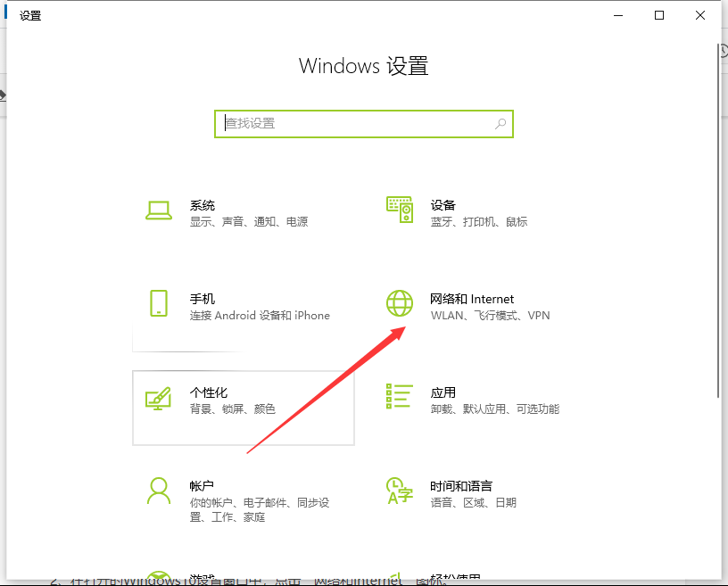Screen dimensions: 728x586
Task: Click the Personalization paintbrush icon
Action: tap(158, 398)
